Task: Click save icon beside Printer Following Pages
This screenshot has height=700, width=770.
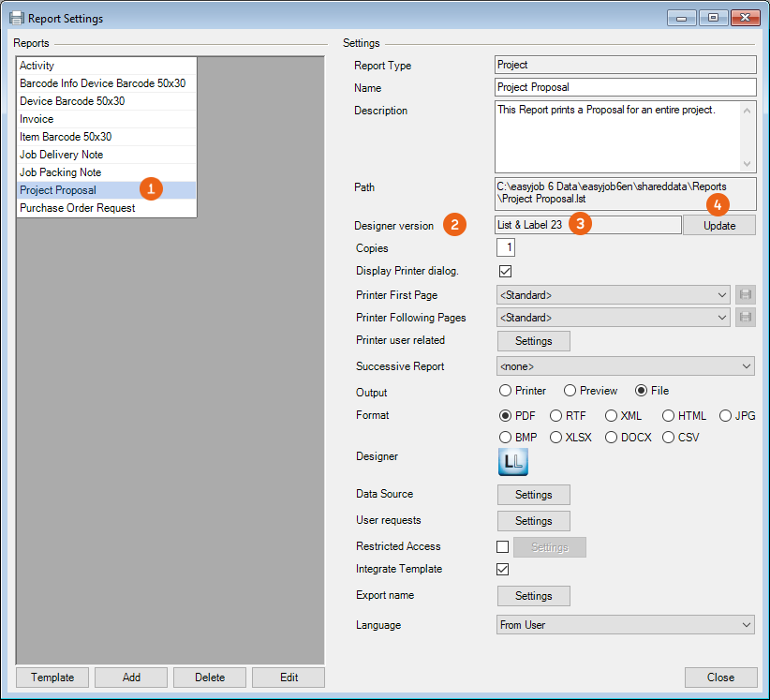Action: pyautogui.click(x=745, y=318)
